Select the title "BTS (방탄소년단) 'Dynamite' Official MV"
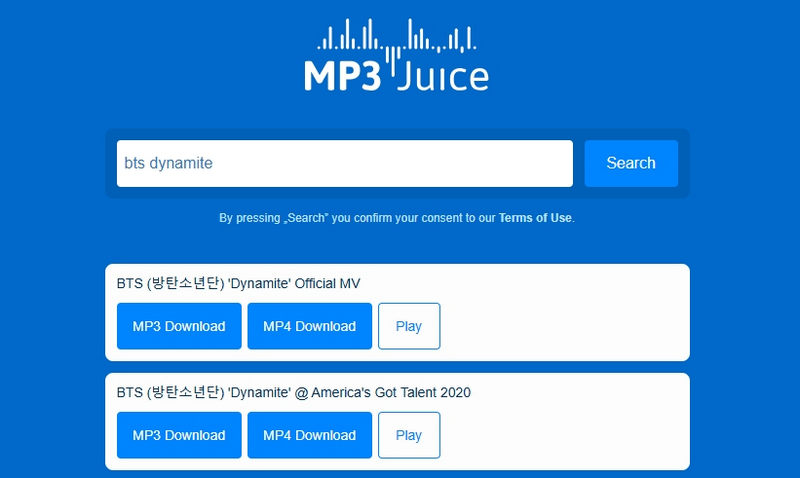Screen dimensions: 800x478 tap(238, 283)
